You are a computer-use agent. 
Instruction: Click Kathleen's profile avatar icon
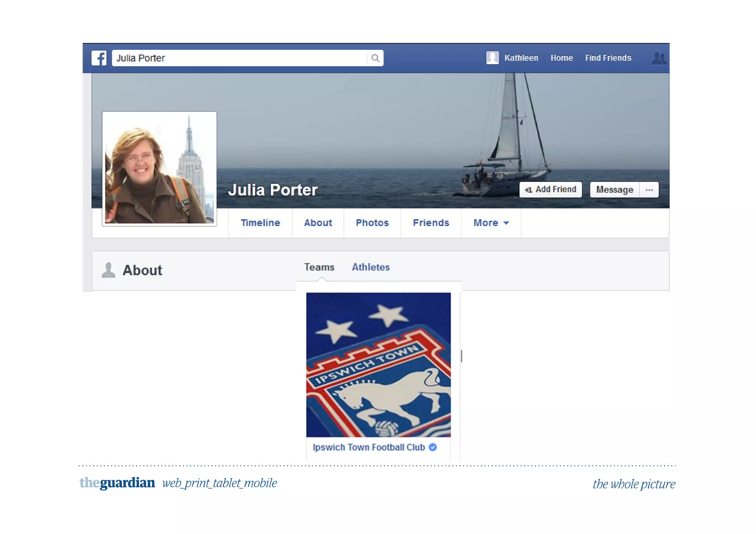492,58
